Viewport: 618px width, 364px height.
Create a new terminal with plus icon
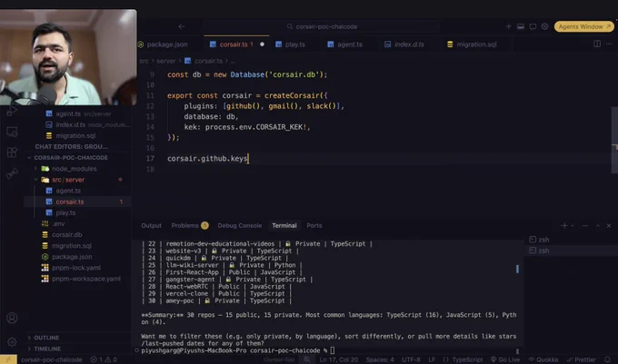[x=564, y=225]
